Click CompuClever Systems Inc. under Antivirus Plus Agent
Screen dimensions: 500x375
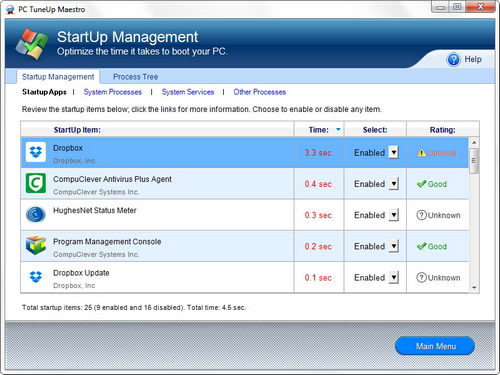pos(96,192)
